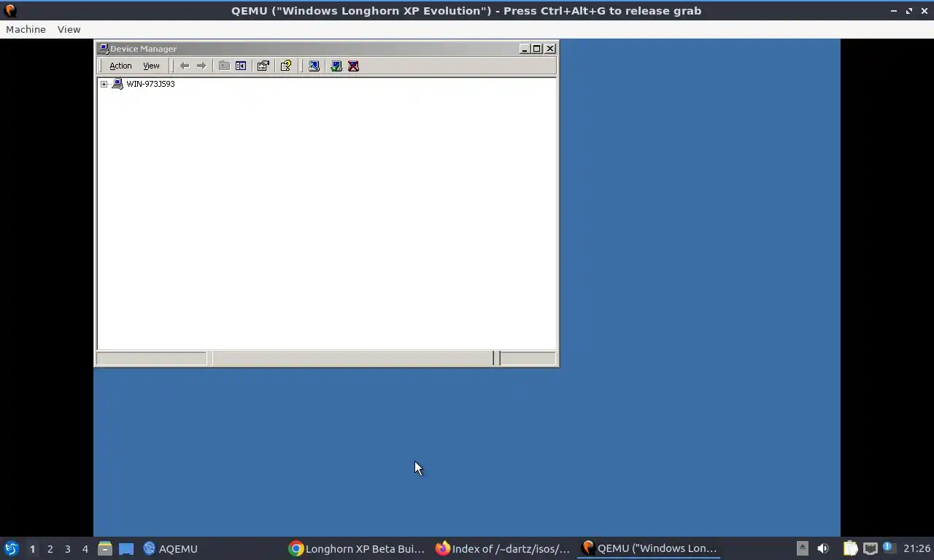Minimize the QEMU host window

click(x=894, y=11)
